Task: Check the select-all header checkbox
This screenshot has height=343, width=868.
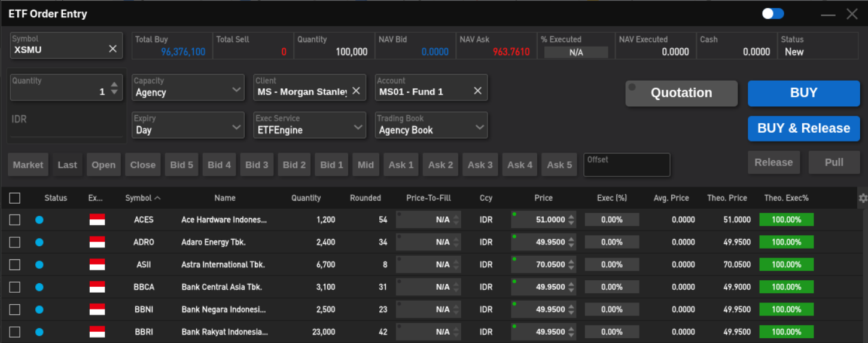Action: point(15,198)
